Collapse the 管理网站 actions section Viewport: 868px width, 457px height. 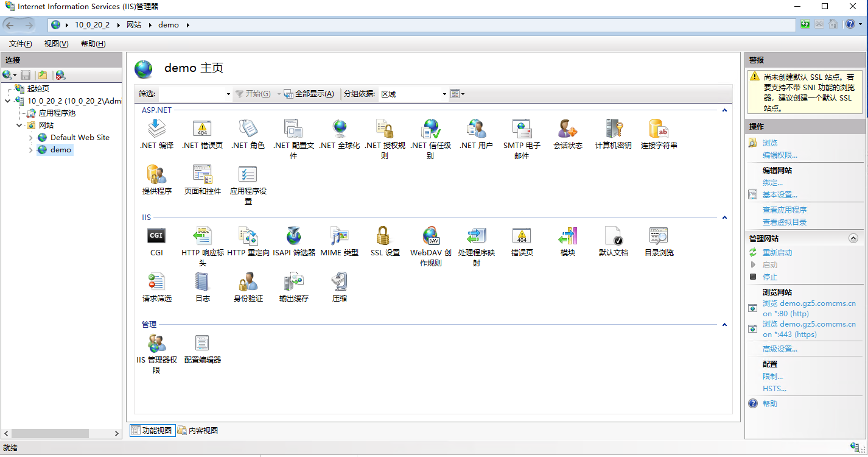[853, 238]
